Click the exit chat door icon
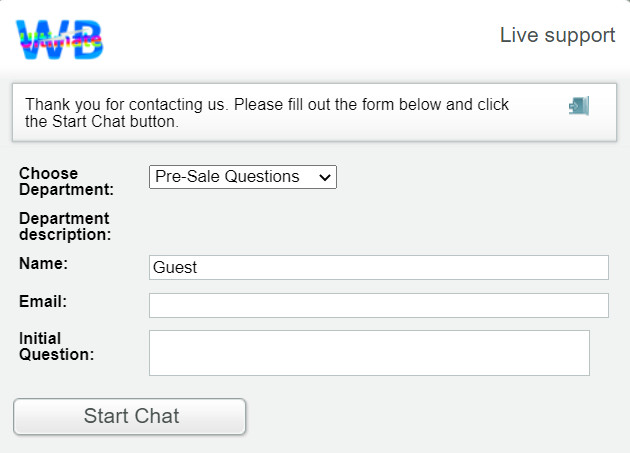This screenshot has height=453, width=630. (x=579, y=105)
